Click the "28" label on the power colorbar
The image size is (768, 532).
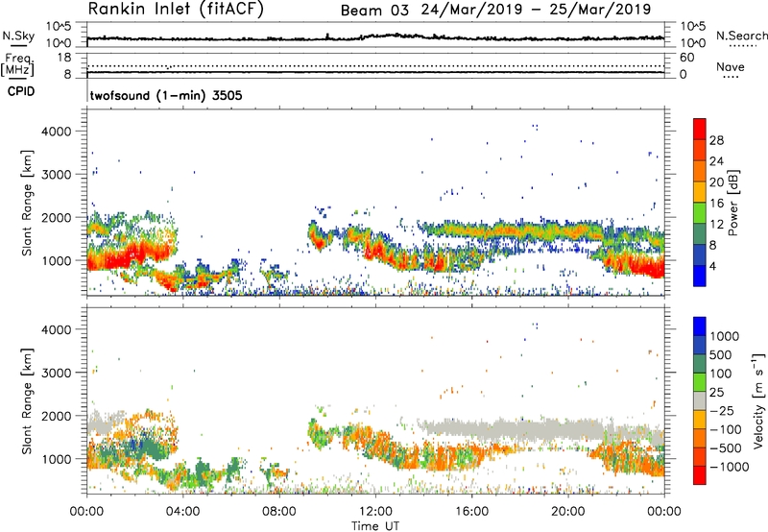(716, 140)
